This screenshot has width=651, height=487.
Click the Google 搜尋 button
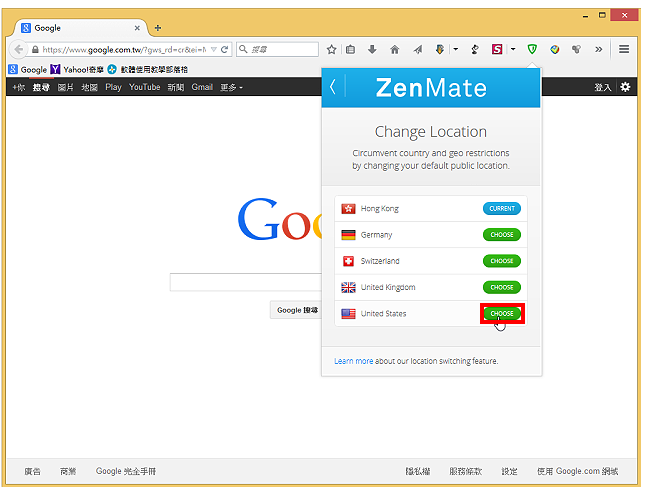[296, 310]
